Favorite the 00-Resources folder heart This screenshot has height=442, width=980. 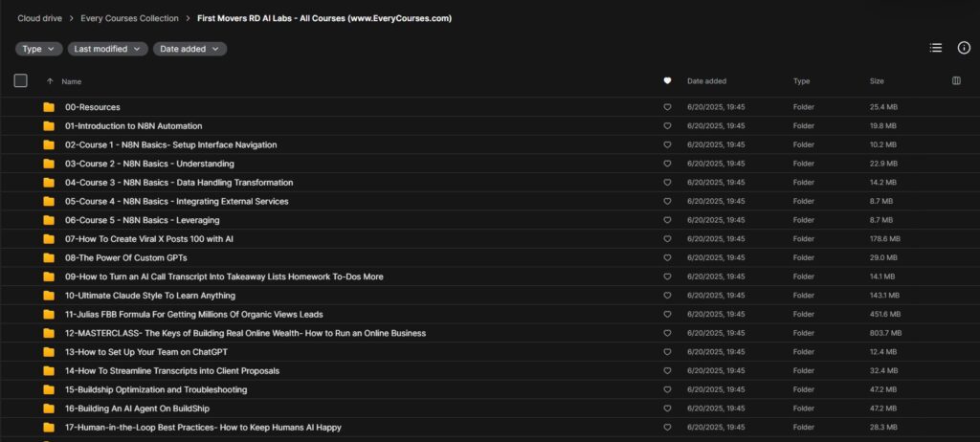[667, 107]
